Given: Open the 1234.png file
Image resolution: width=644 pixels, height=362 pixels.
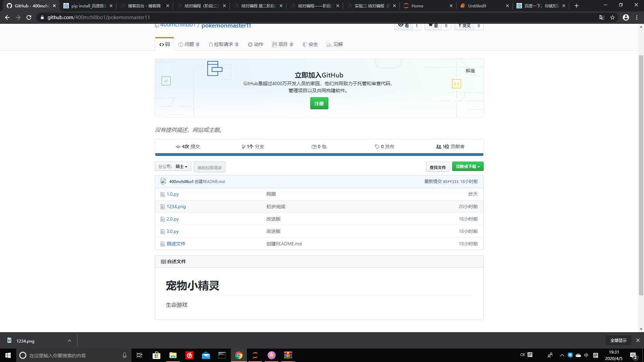Looking at the screenshot, I should tap(176, 206).
